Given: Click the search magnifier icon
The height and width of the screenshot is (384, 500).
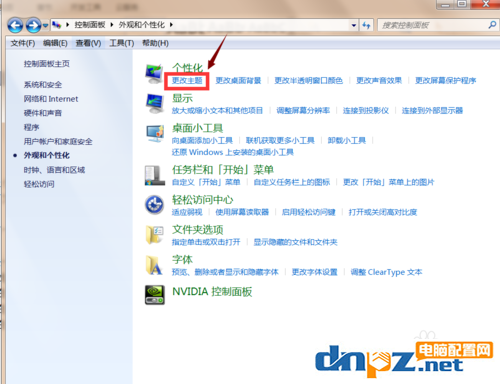Looking at the screenshot, I should (492, 25).
